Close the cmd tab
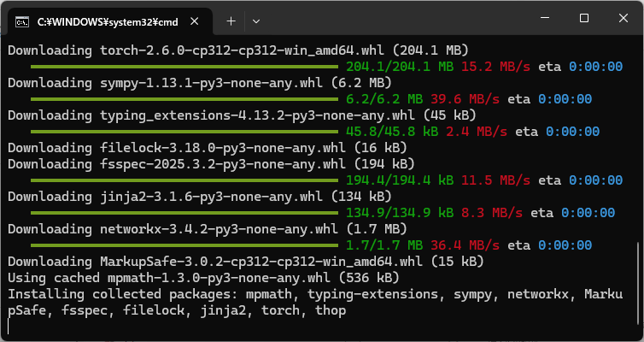 (195, 21)
